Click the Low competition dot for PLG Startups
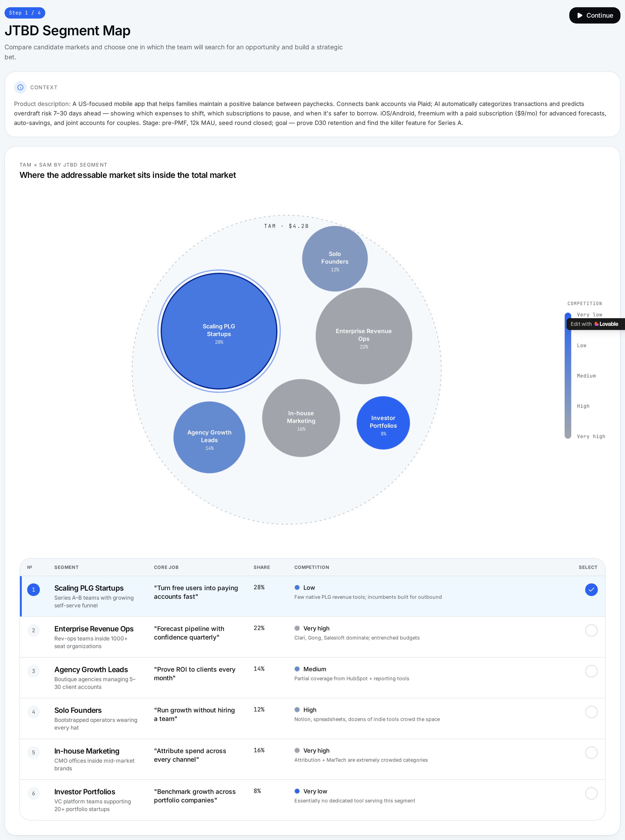Viewport: 625px width, 840px height. click(x=297, y=587)
